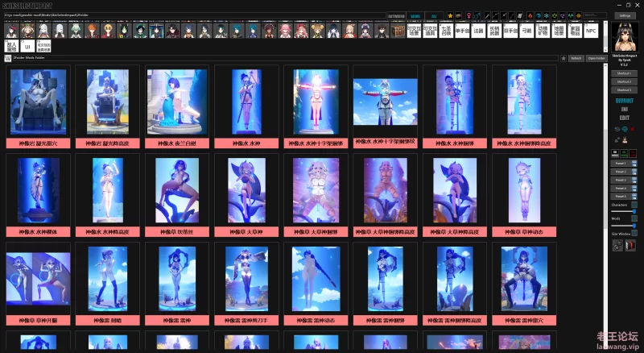Image resolution: width=644 pixels, height=353 pixels.
Task: Filter by teal Anemo element icon
Action: (x=571, y=15)
